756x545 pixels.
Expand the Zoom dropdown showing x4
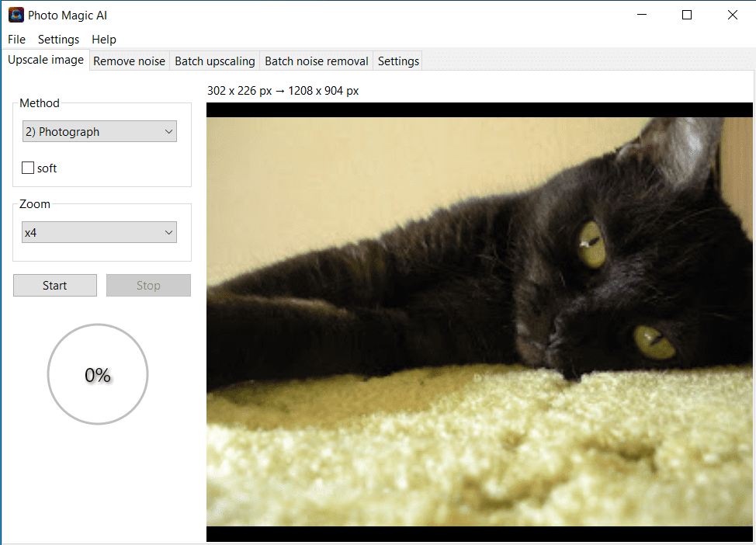[99, 232]
